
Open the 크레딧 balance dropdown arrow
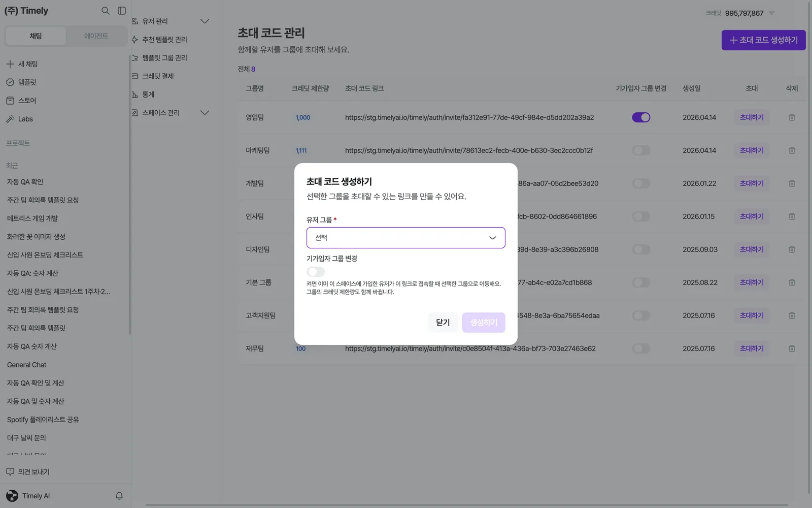[771, 13]
